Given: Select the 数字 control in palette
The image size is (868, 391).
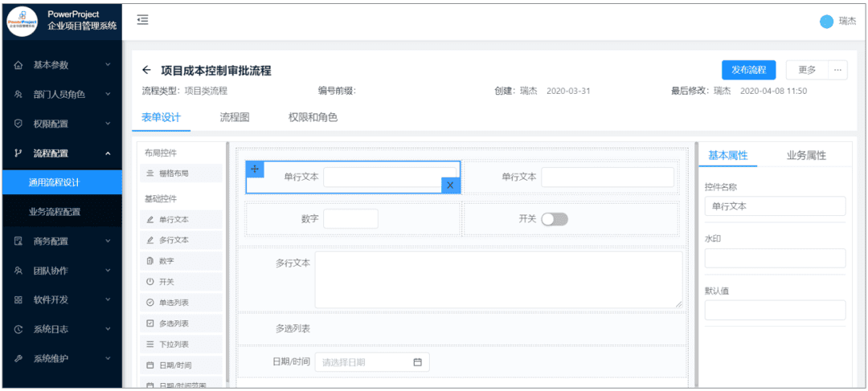Looking at the screenshot, I should (181, 261).
